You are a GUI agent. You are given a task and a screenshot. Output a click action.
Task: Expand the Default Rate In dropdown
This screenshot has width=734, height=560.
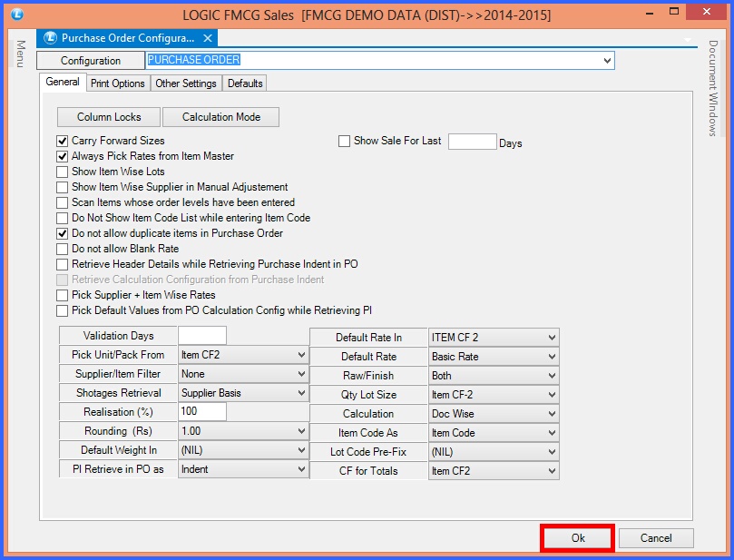(x=552, y=338)
